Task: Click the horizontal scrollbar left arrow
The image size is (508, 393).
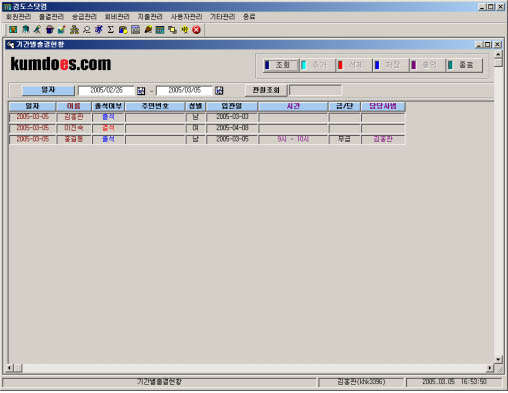Action: click(9, 368)
